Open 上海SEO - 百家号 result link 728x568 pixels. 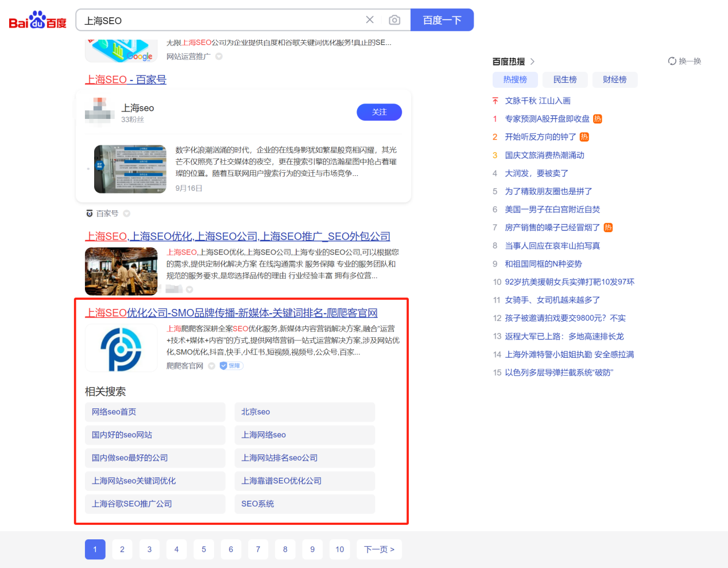[126, 80]
